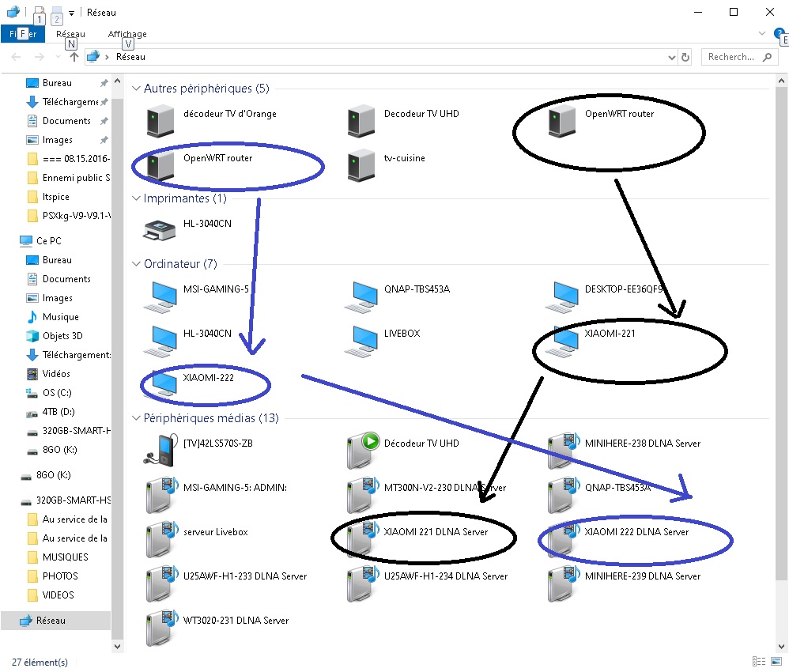Open the LIVEBOX computer icon
This screenshot has width=789, height=672.
click(361, 339)
